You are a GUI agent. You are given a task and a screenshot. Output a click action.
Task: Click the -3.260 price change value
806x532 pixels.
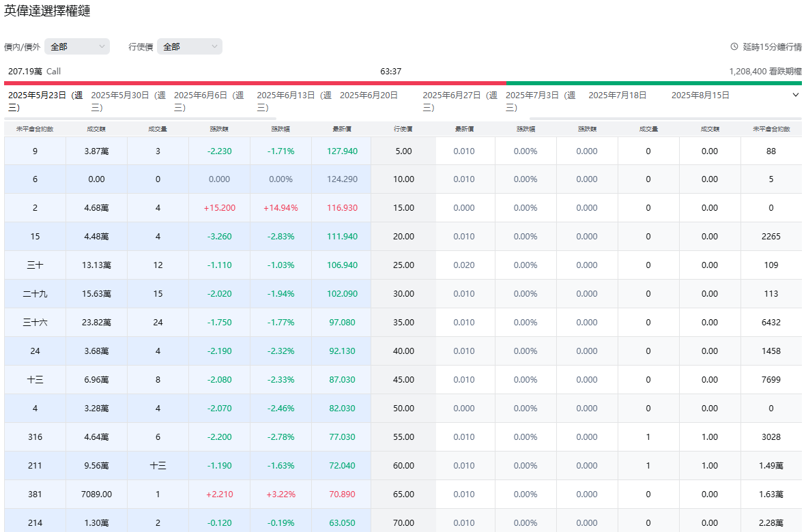click(x=220, y=237)
